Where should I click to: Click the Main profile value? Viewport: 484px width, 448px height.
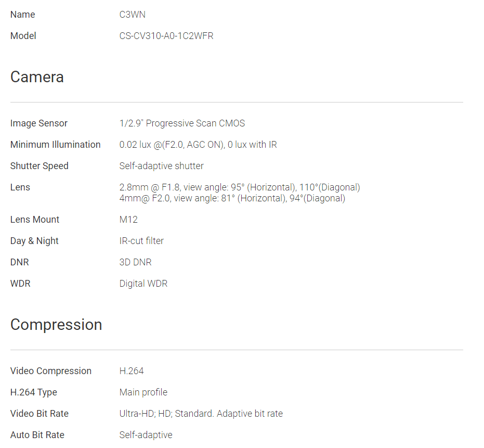pyautogui.click(x=143, y=392)
